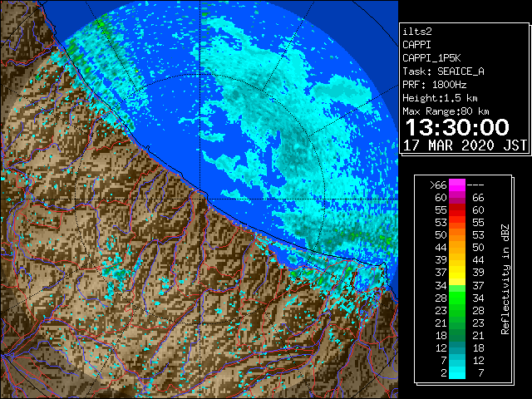Click the Reflectivity in dBZ axis label
532x399 pixels.
click(x=505, y=279)
